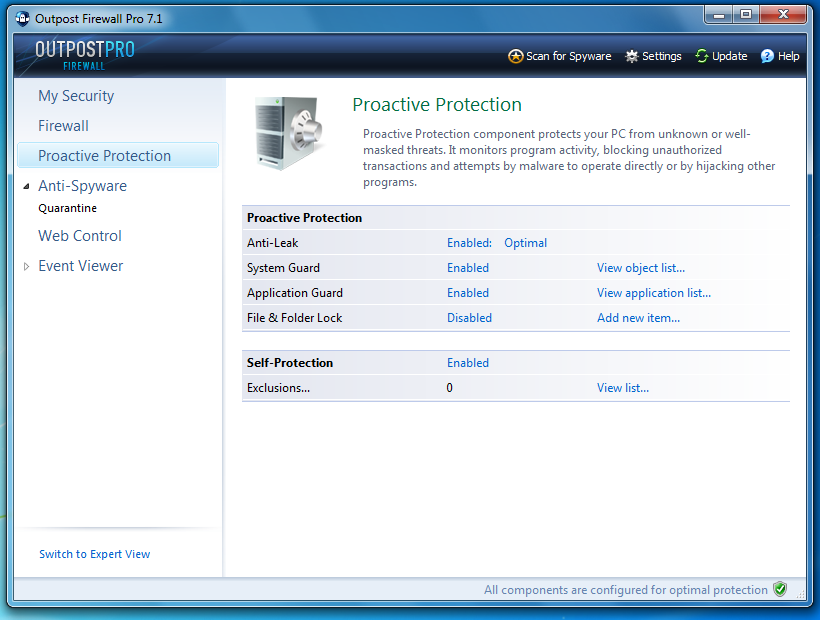This screenshot has width=820, height=620.
Task: Click the Scan for Spyware label
Action: pos(568,56)
